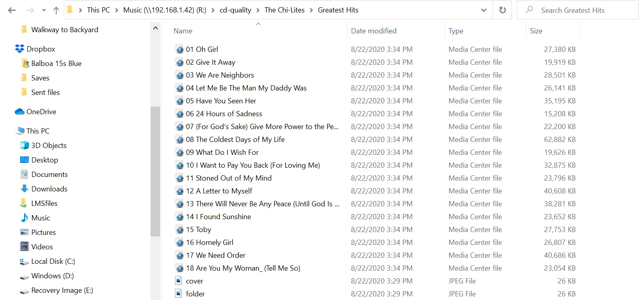The width and height of the screenshot is (644, 300).
Task: Sort files by Type column
Action: (x=456, y=31)
